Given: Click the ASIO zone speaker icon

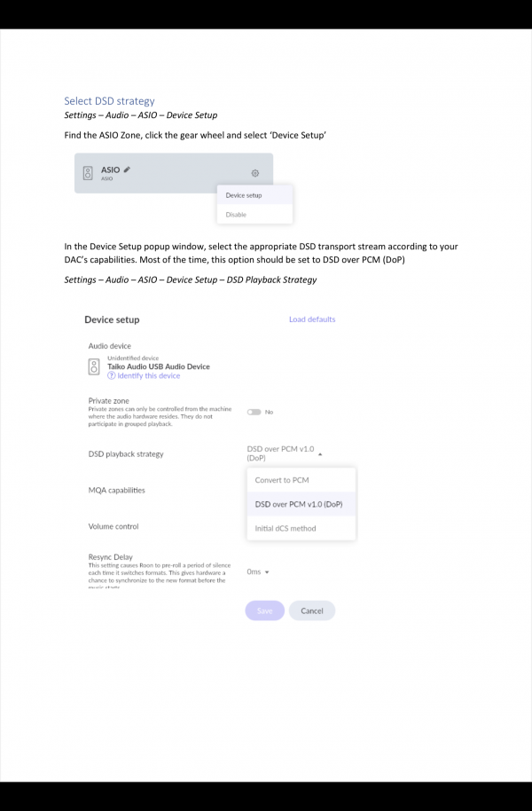Looking at the screenshot, I should pos(88,173).
